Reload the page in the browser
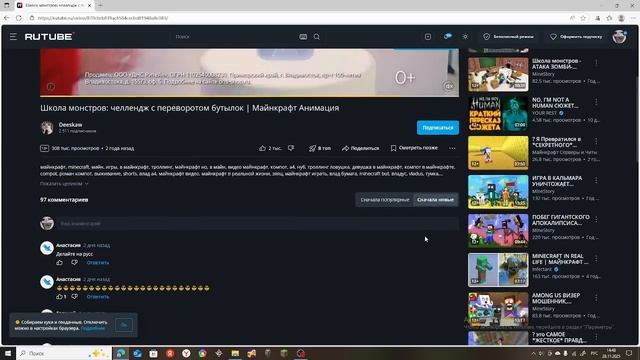 coord(19,18)
